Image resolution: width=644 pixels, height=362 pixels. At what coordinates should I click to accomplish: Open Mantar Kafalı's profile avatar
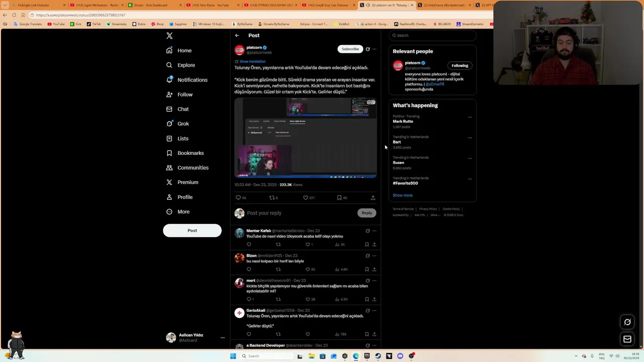[239, 233]
